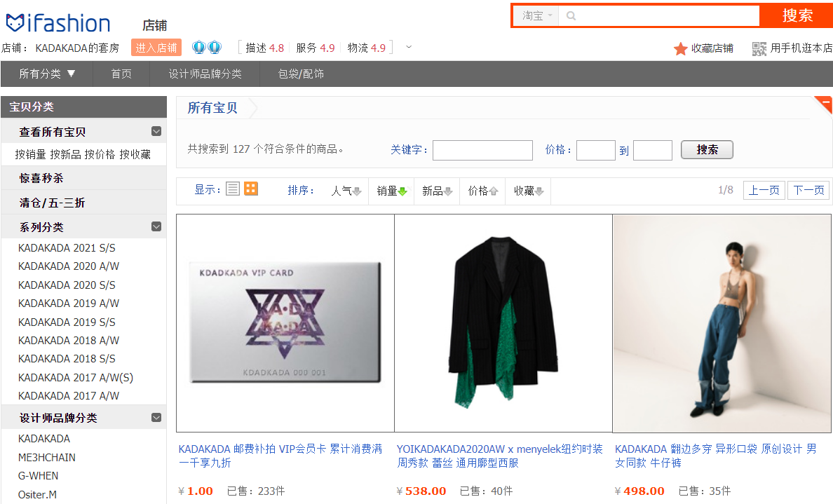Click the 关键字 keyword input field
This screenshot has height=504, width=833.
point(482,150)
